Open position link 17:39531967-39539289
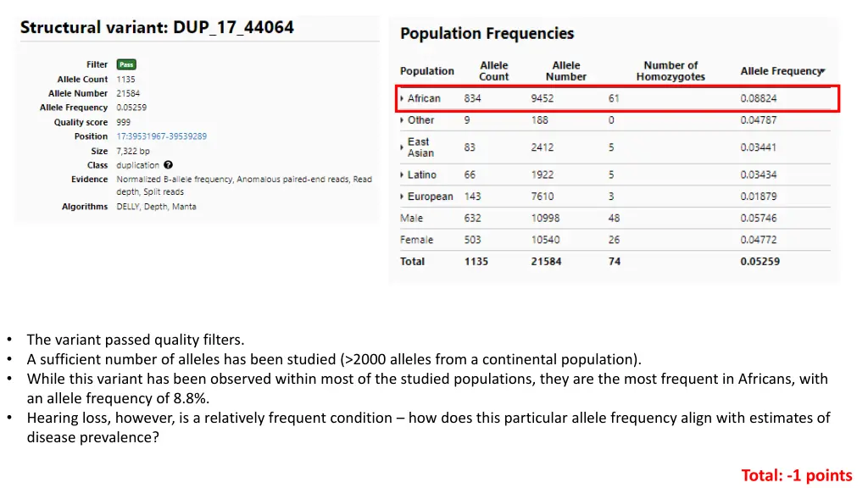This screenshot has width=868, height=488. [x=162, y=136]
